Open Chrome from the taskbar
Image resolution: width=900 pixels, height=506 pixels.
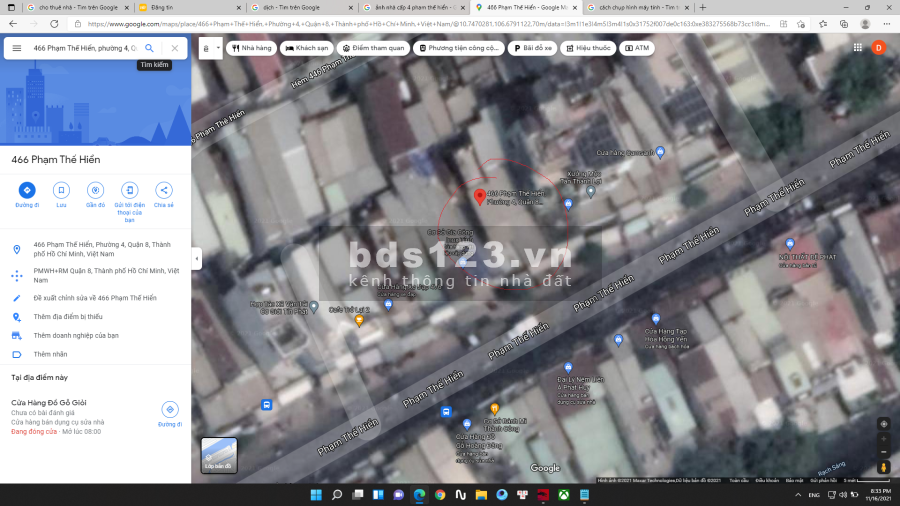click(x=440, y=495)
